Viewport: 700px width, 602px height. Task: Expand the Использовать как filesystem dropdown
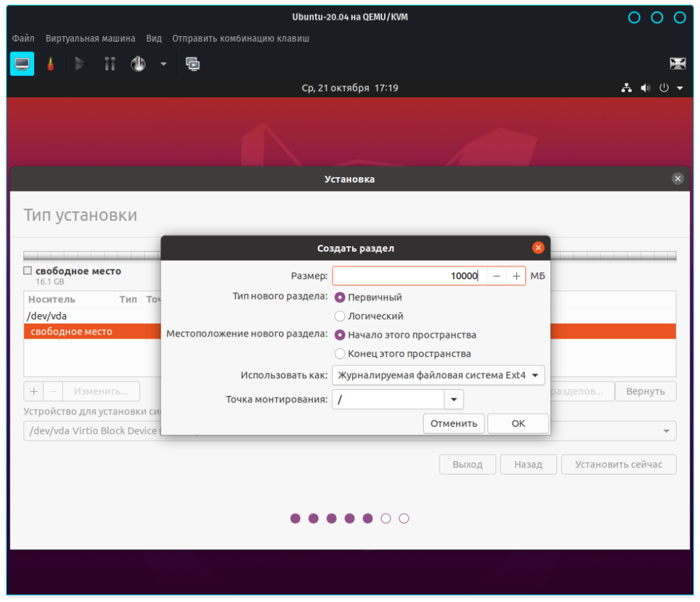coord(437,375)
